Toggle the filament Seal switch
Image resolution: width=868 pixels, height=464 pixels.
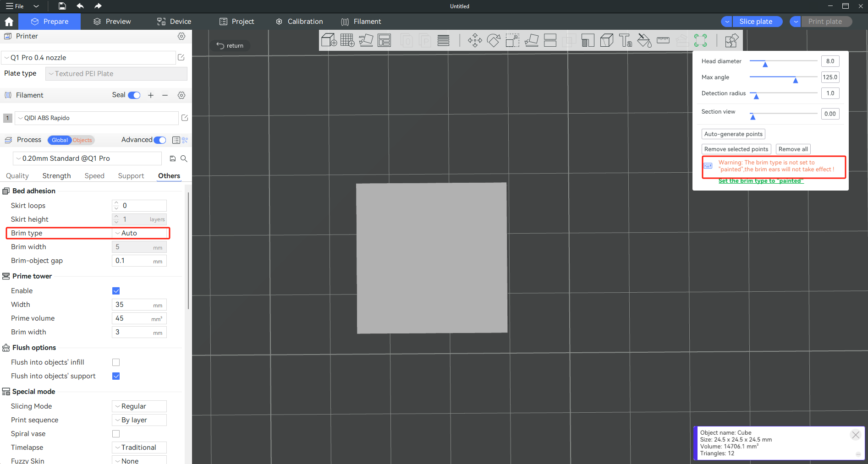[134, 95]
